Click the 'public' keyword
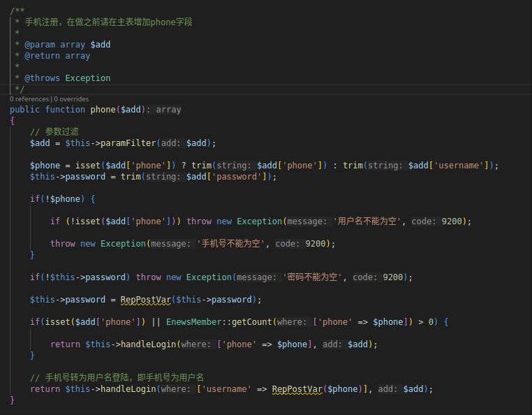The width and height of the screenshot is (532, 415). coord(24,110)
